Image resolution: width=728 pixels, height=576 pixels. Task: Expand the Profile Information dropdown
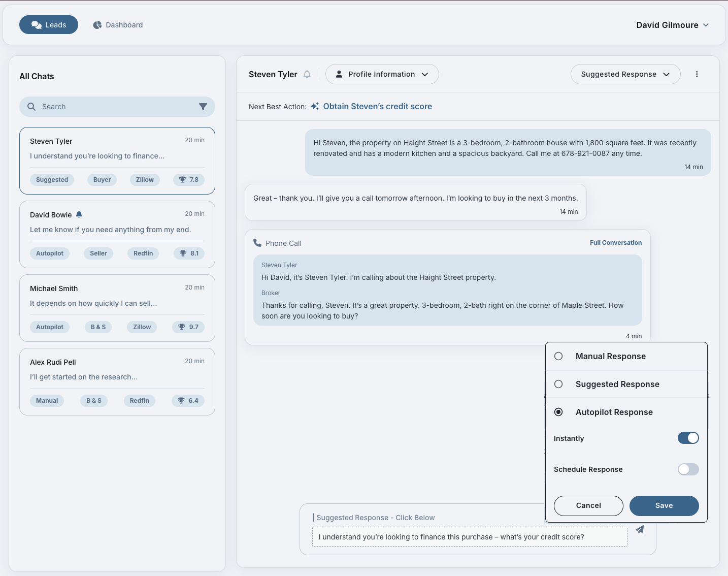click(382, 74)
